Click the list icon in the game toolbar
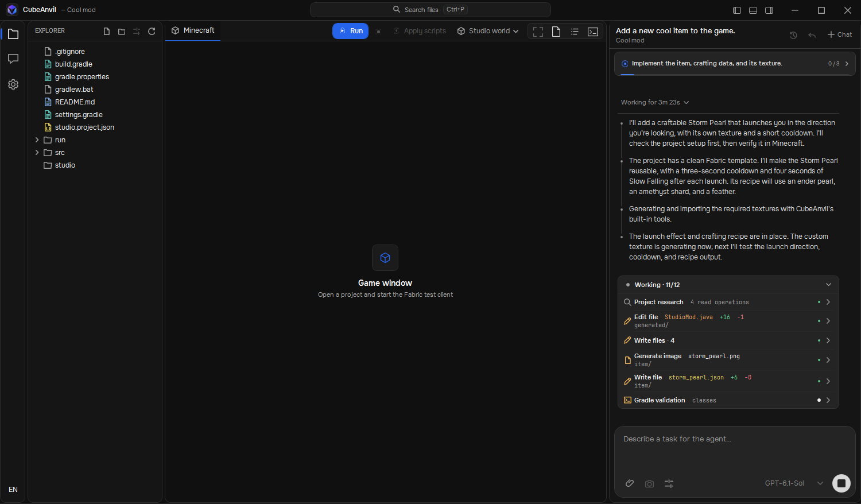 (575, 32)
